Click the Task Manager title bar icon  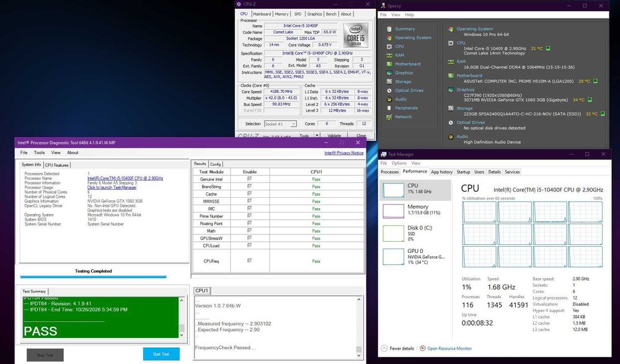(x=384, y=154)
